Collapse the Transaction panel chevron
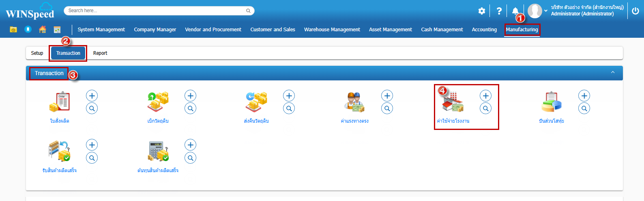644x201 pixels. [613, 73]
